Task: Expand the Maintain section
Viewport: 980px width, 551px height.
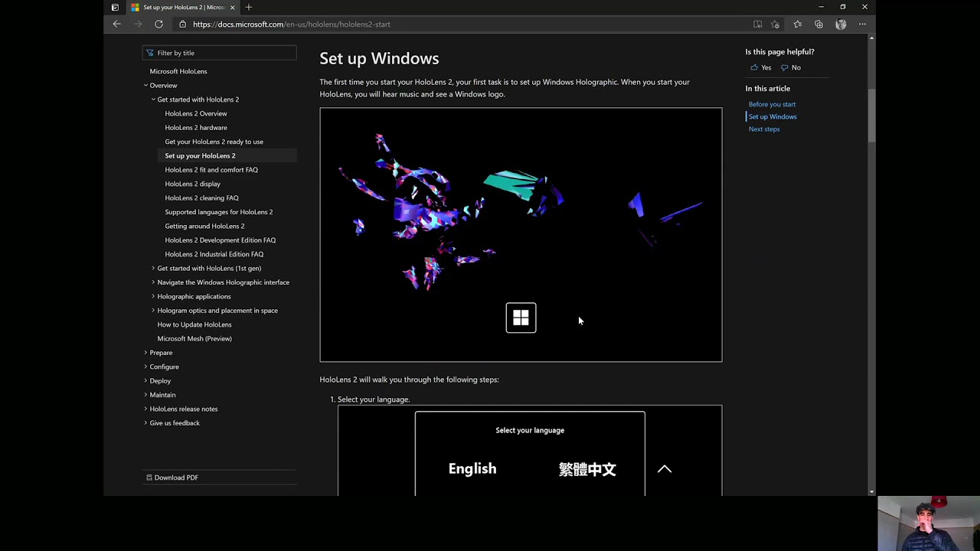Action: tap(145, 395)
